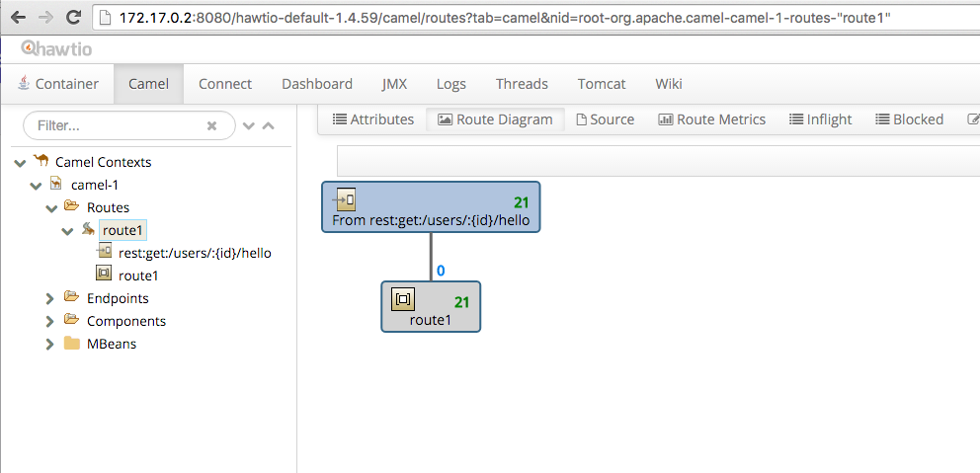This screenshot has width=980, height=473.
Task: Click the Components folder icon
Action: click(72, 319)
